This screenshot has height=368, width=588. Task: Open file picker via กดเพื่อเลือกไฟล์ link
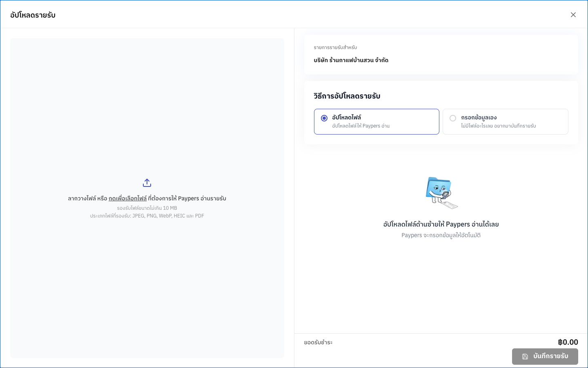[x=127, y=198]
